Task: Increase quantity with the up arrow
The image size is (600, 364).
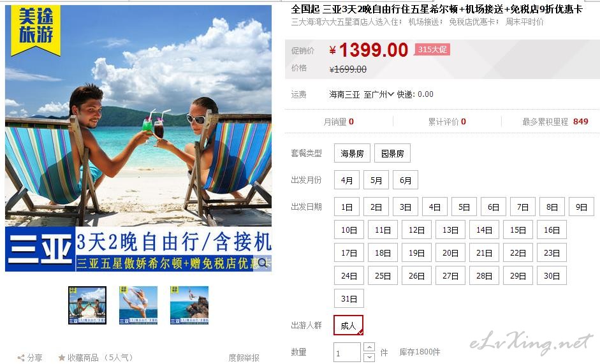Action: pyautogui.click(x=369, y=347)
